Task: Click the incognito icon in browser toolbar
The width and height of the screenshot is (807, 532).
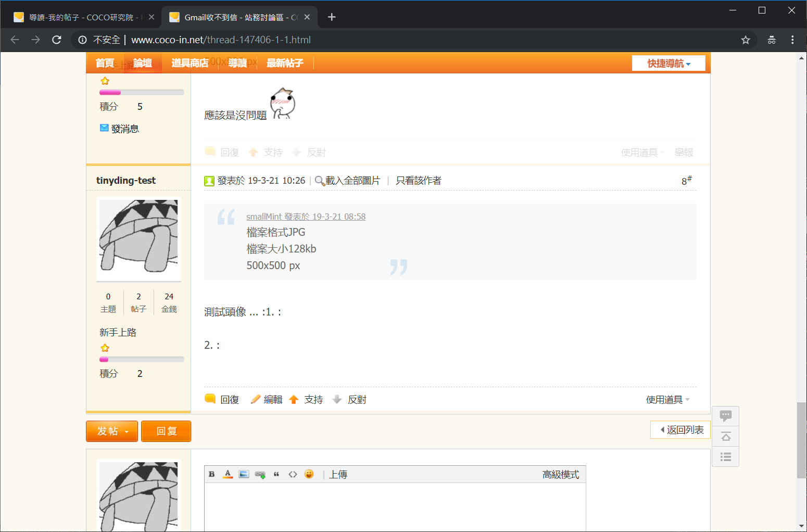Action: coord(772,40)
